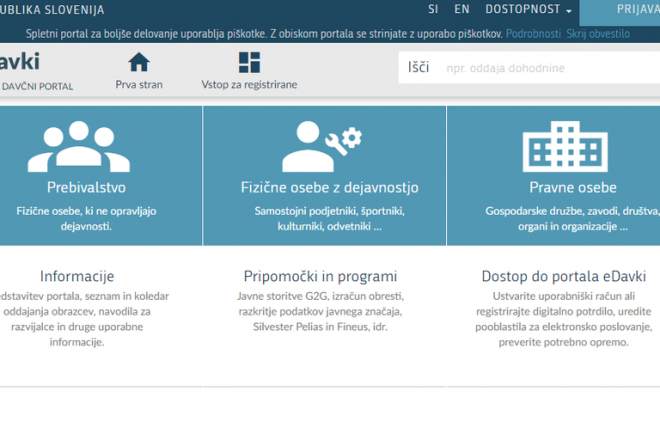The image size is (660, 440).
Task: Switch language to SI
Action: click(433, 9)
